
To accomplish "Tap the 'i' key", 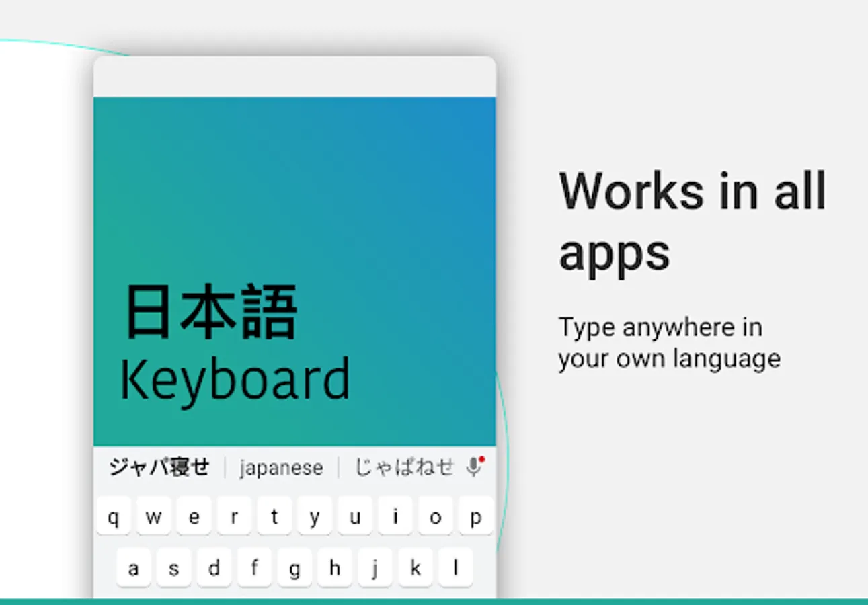I will [395, 516].
